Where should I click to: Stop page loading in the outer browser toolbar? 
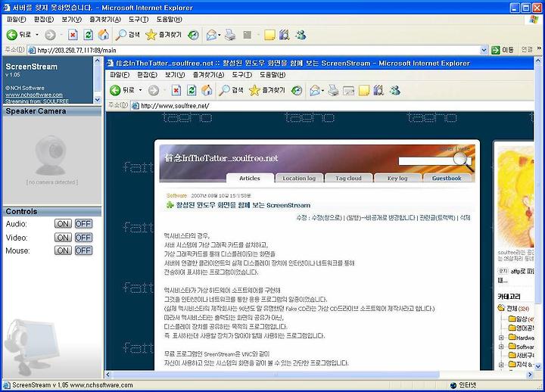click(73, 34)
